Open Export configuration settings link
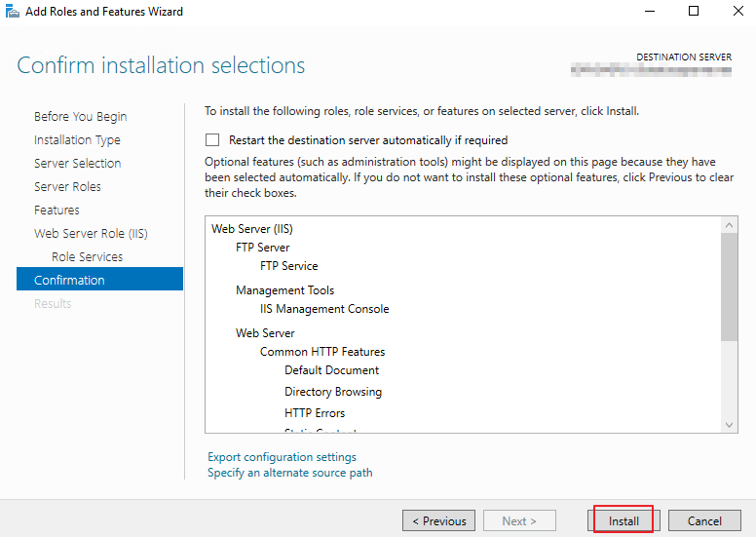The width and height of the screenshot is (756, 537). [x=283, y=457]
